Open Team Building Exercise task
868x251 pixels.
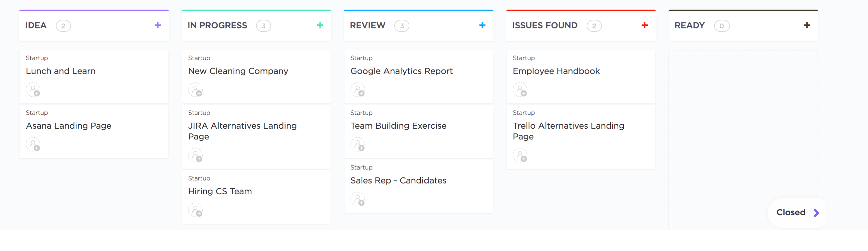point(398,126)
